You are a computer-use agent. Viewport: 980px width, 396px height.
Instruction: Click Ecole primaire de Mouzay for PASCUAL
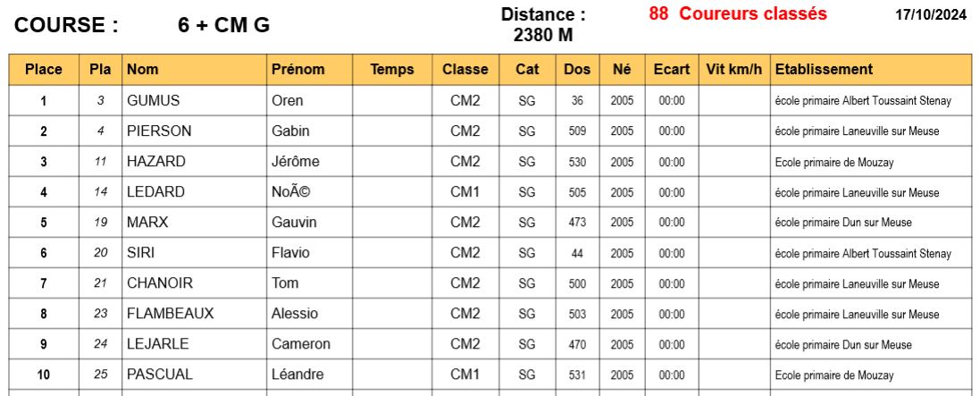(x=834, y=375)
